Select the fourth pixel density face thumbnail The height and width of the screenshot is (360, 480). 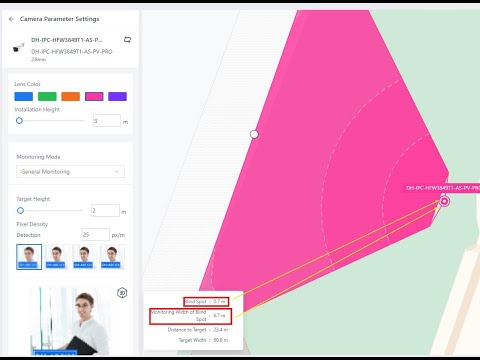[111, 257]
